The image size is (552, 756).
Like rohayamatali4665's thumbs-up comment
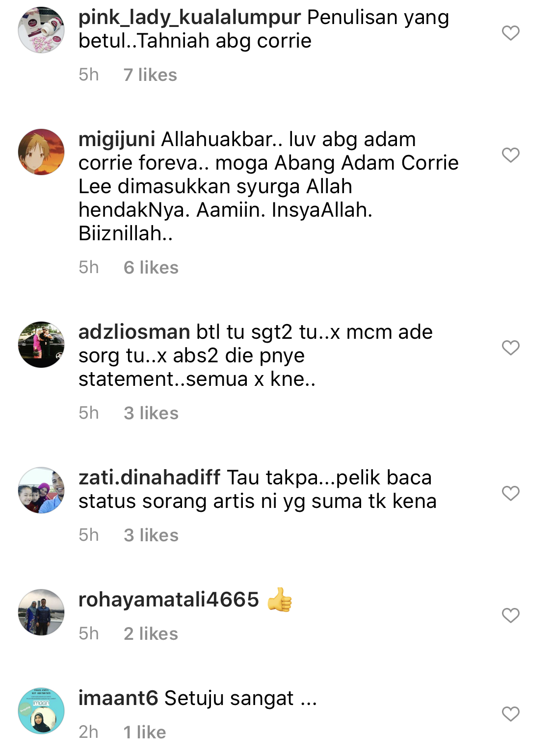tap(510, 615)
